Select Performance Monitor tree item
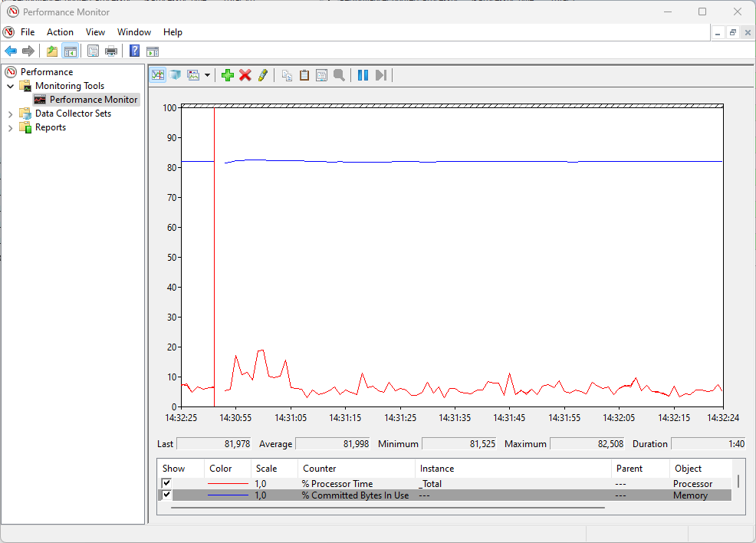Screen dimensions: 756x543 click(x=94, y=100)
